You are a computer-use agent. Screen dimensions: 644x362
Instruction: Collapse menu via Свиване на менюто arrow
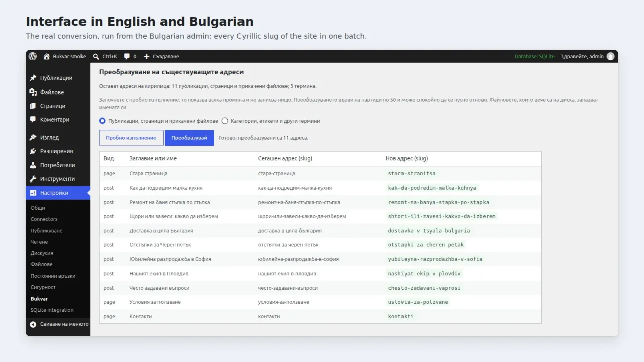click(x=33, y=324)
